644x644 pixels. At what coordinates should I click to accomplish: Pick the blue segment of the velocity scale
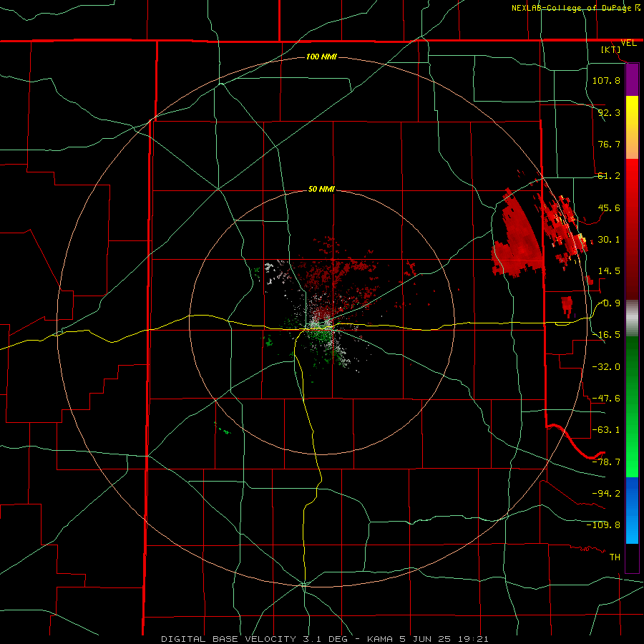coord(632,510)
